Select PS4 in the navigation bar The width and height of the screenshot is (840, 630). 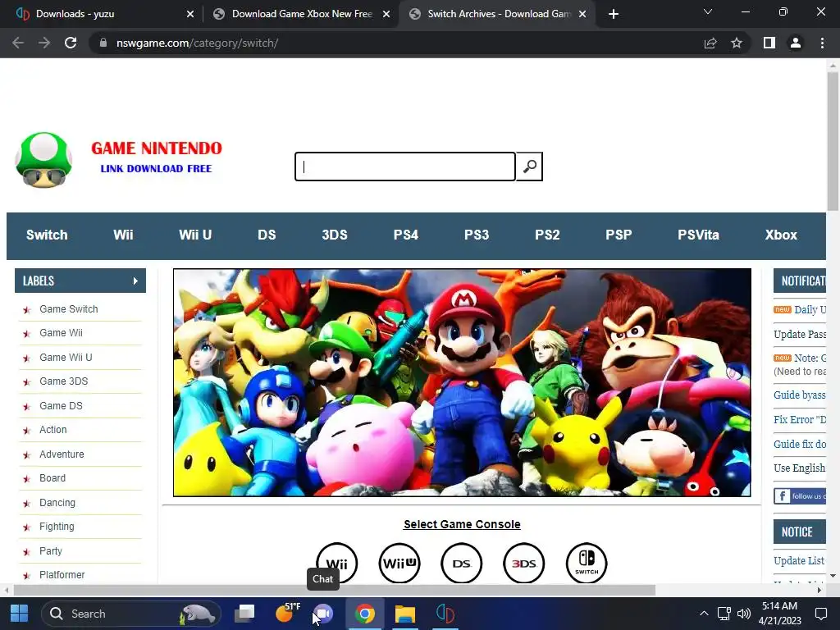tap(406, 235)
